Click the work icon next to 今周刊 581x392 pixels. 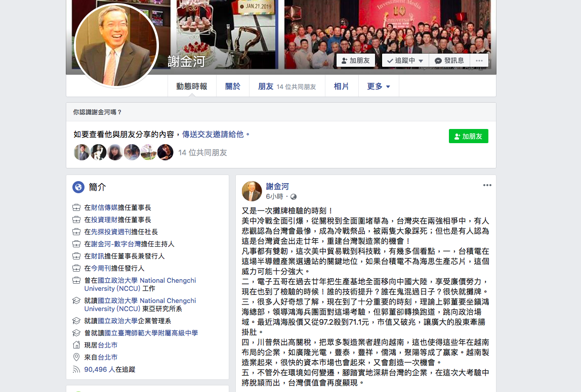(75, 268)
